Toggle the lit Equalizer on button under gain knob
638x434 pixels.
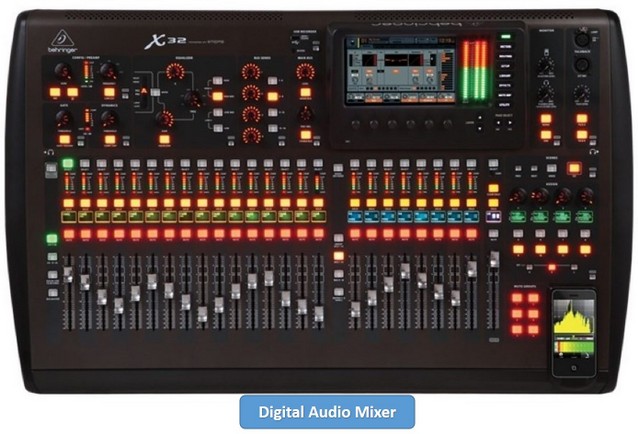click(x=164, y=140)
